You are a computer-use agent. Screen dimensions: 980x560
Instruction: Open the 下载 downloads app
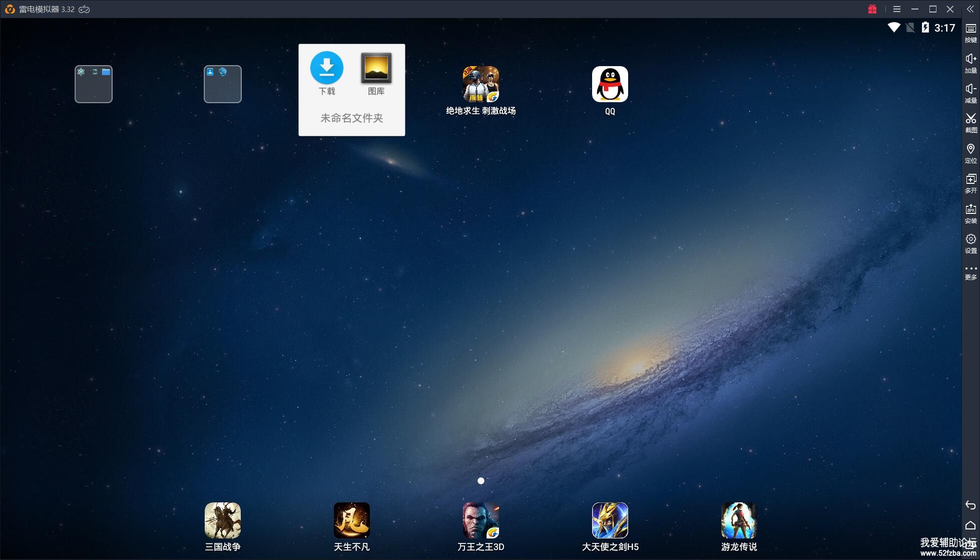click(326, 68)
